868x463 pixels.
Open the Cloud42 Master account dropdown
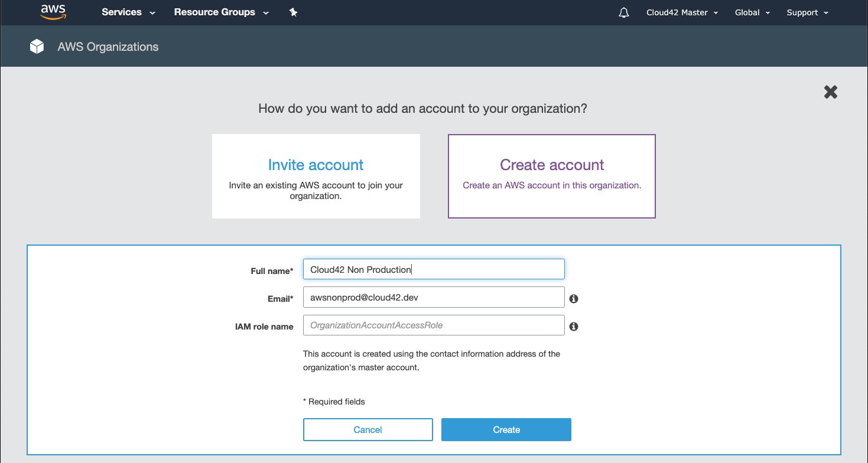point(682,12)
